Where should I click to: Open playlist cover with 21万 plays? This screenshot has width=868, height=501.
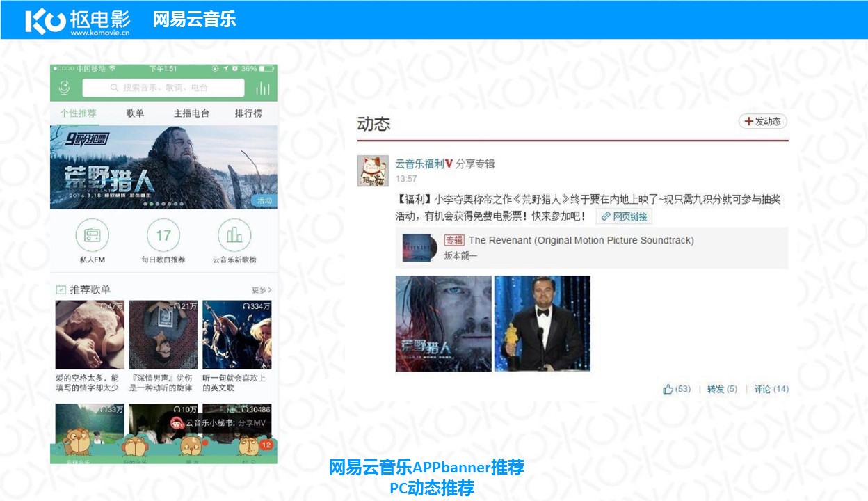(163, 335)
